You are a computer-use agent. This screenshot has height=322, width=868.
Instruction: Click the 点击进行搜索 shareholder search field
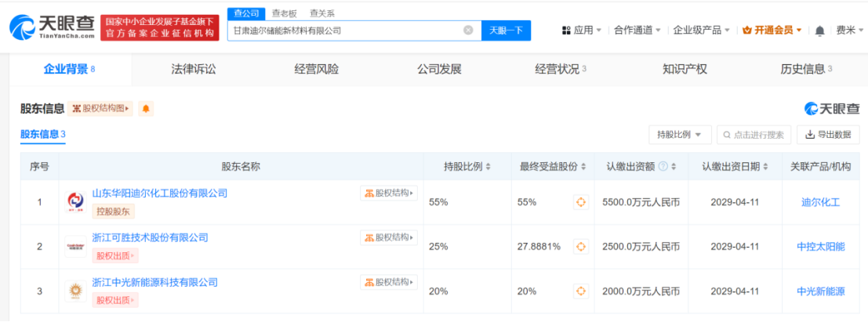(x=754, y=135)
